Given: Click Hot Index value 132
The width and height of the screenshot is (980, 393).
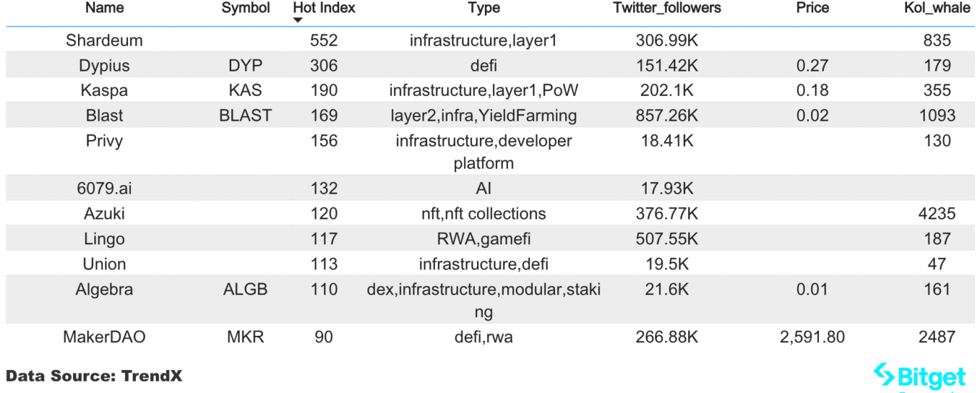Looking at the screenshot, I should (324, 189).
